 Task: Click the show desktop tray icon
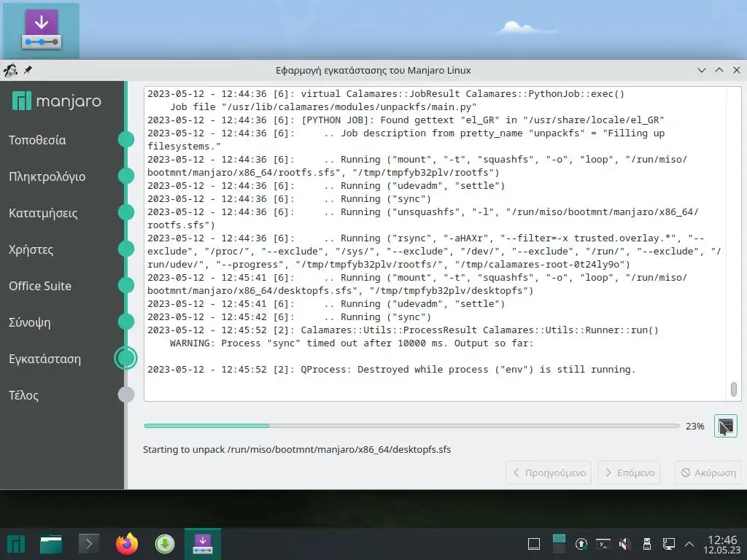point(534,544)
